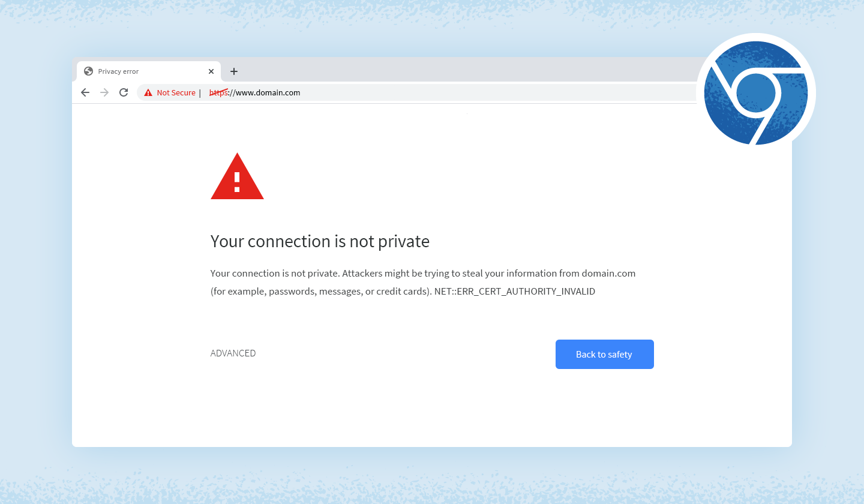Viewport: 864px width, 504px height.
Task: Click the back navigation arrow
Action: pos(85,92)
